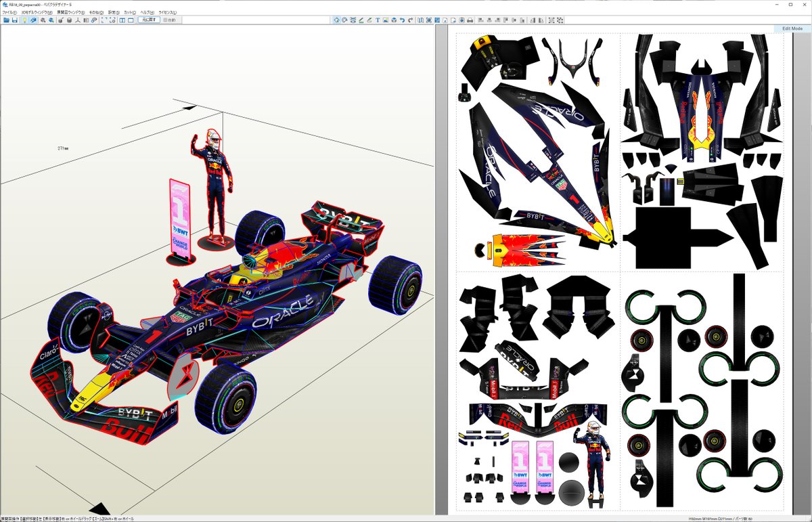Open the その他 menu
This screenshot has height=522, width=812.
point(96,12)
